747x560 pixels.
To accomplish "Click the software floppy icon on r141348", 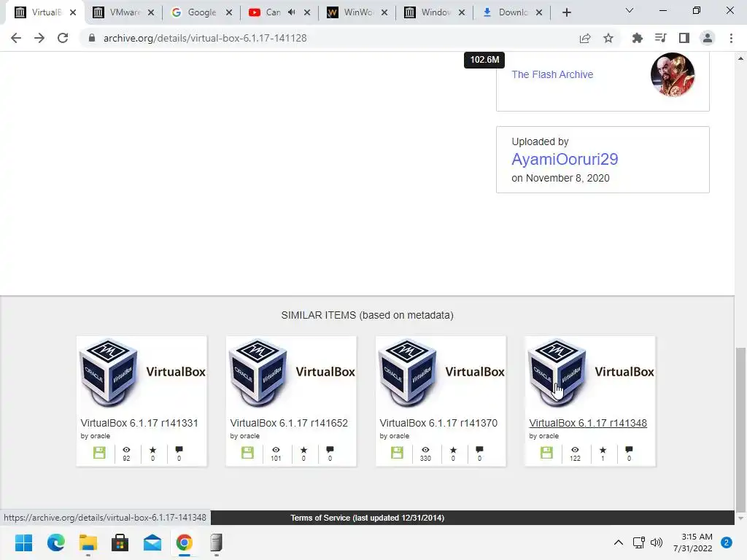I will click(546, 453).
